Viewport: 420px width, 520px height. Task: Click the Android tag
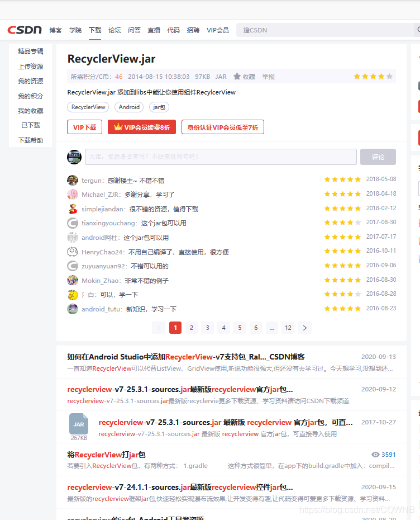click(129, 107)
